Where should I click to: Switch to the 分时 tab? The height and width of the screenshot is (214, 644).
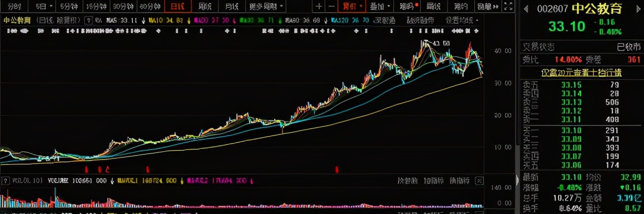point(15,6)
